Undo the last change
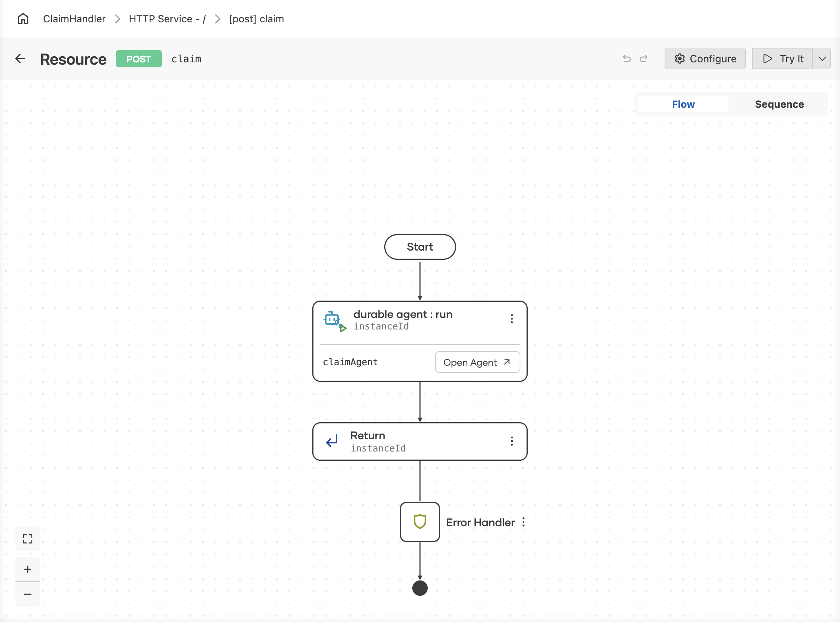 click(627, 59)
